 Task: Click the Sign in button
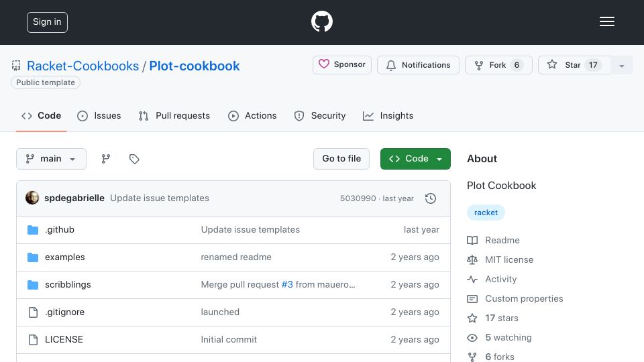point(47,22)
